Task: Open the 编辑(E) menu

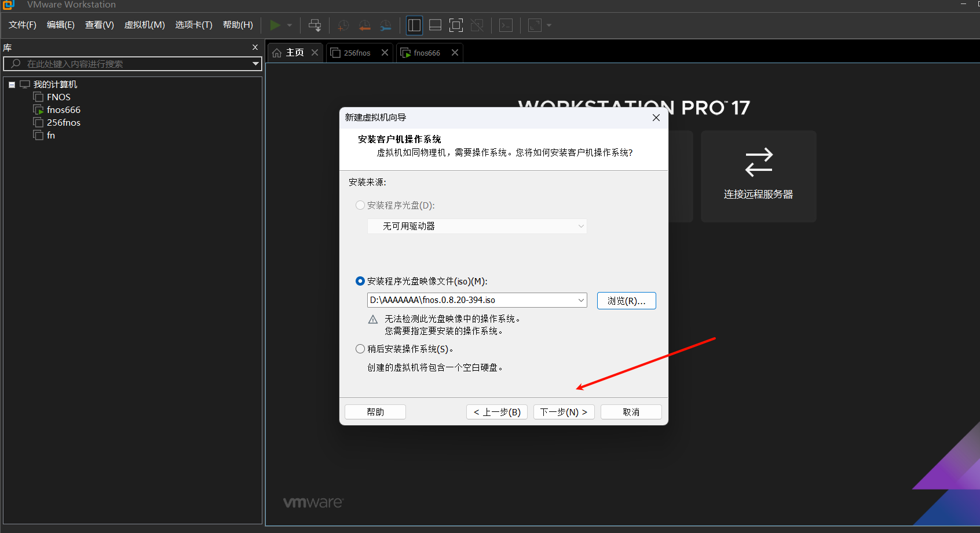Action: pyautogui.click(x=61, y=25)
